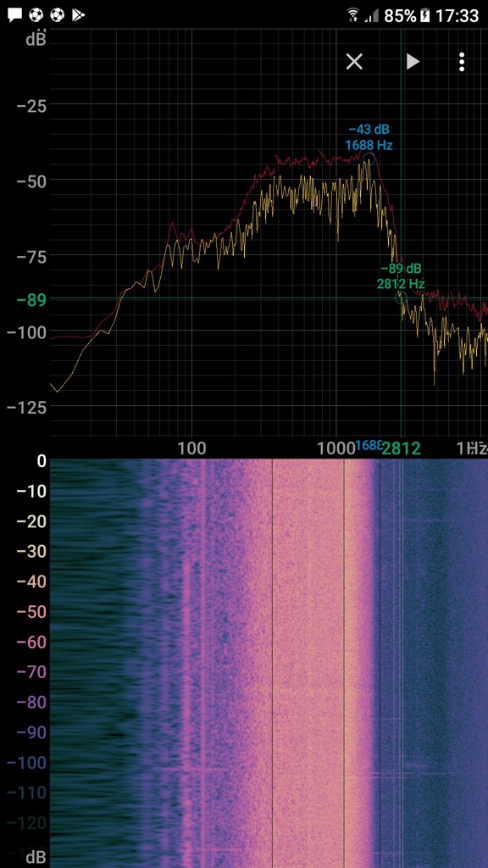Tap the Play Store notification icon

(78, 15)
